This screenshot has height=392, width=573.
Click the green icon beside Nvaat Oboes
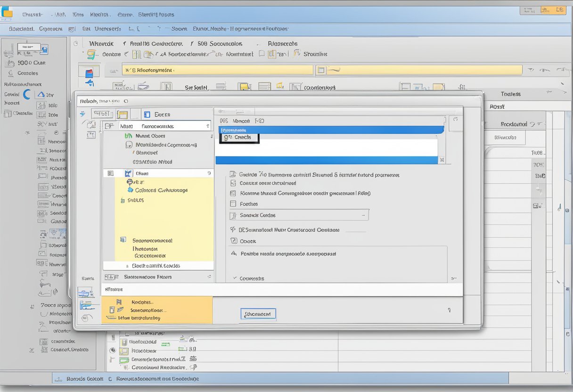click(x=128, y=136)
